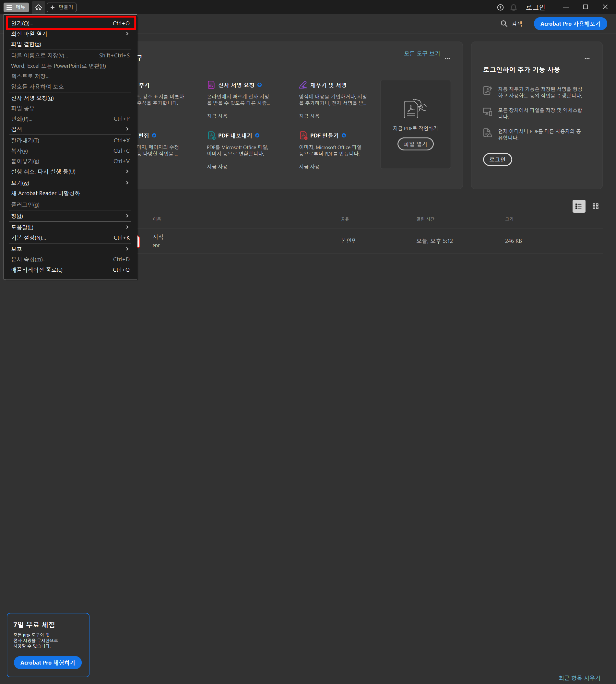Screen dimensions: 616x684
Task: Go to the Home icon
Action: 39,7
